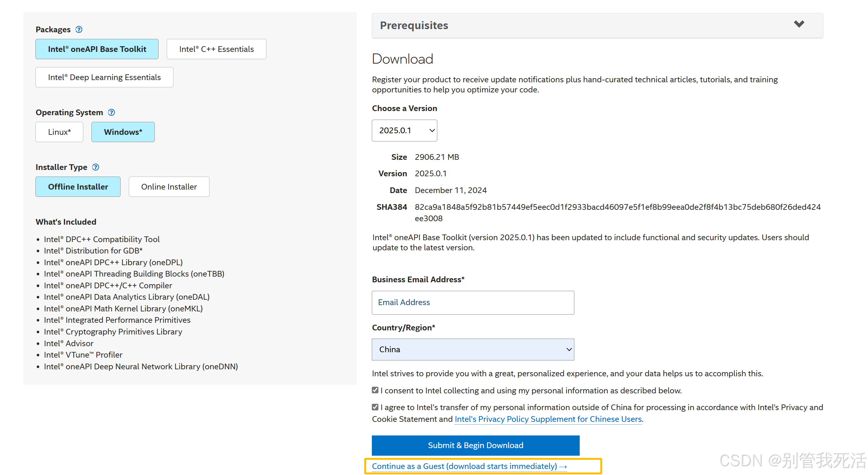Click the help icon next to Packages
This screenshot has height=475, width=868.
[x=79, y=29]
